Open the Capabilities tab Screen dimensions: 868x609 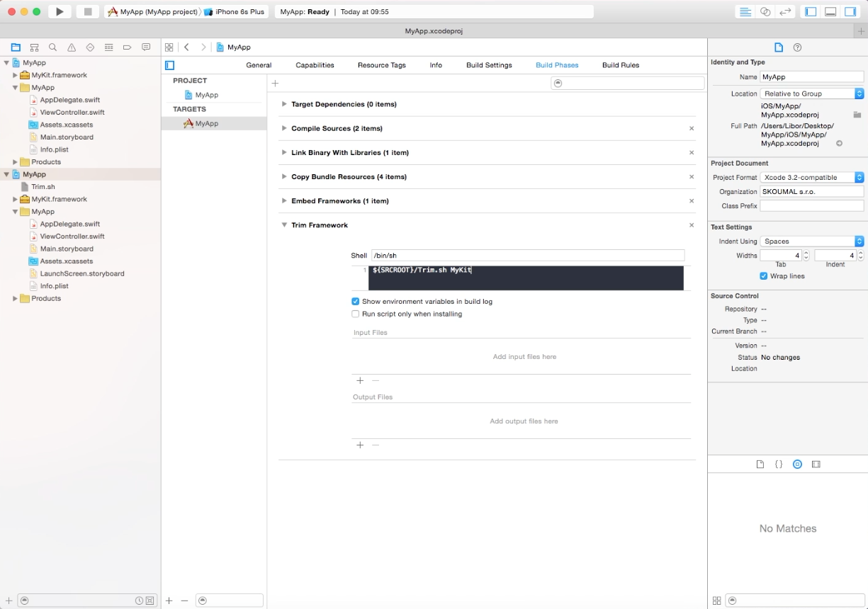click(315, 65)
